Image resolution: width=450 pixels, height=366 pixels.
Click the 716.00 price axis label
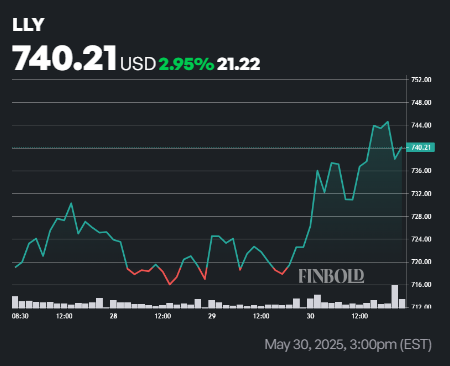[421, 285]
